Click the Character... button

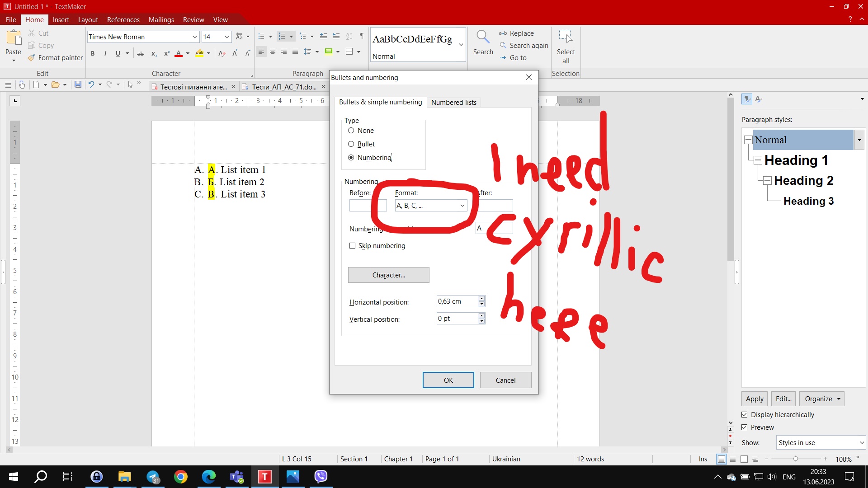388,275
